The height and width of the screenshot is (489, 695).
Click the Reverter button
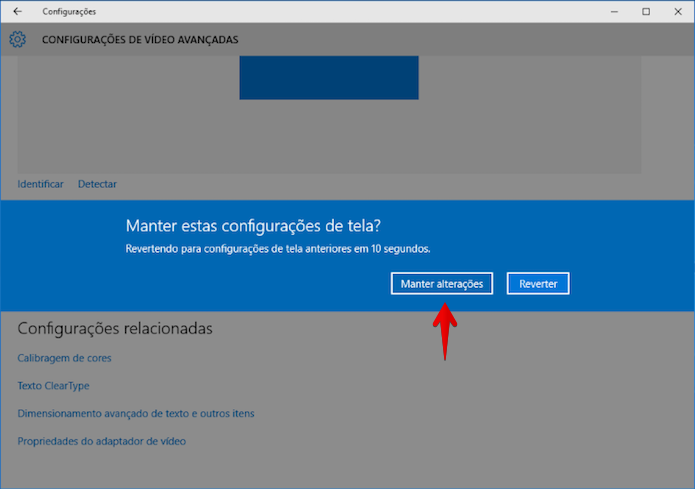click(538, 284)
